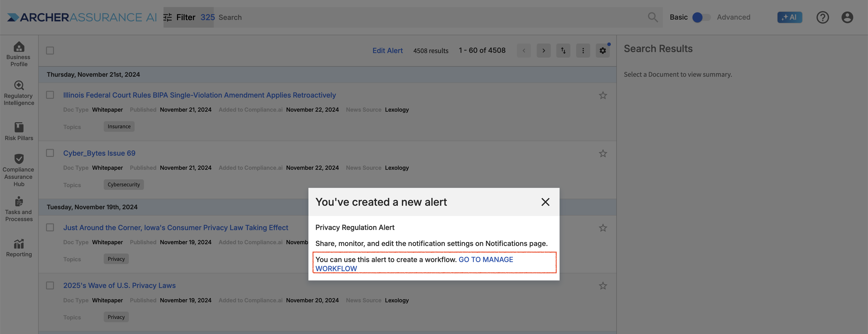Screen dimensions: 868x334
Task: Close the new alert dialog
Action: coord(545,202)
